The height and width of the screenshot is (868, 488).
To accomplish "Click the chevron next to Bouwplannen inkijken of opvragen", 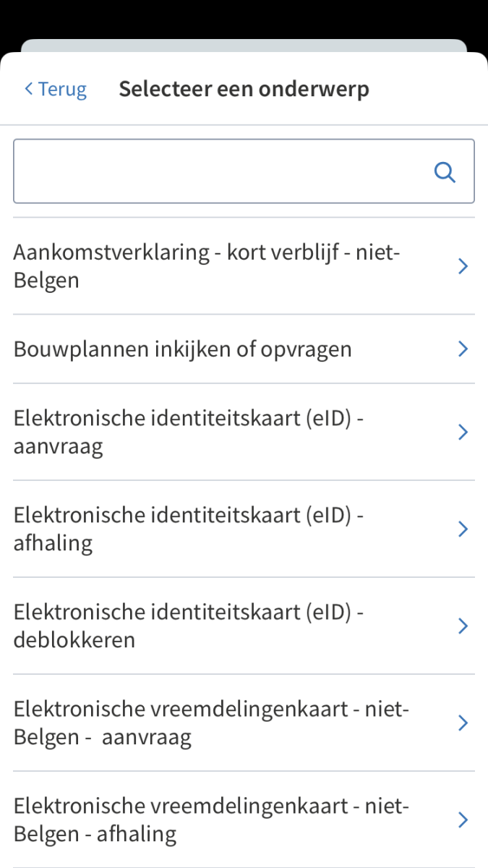I will coord(463,349).
